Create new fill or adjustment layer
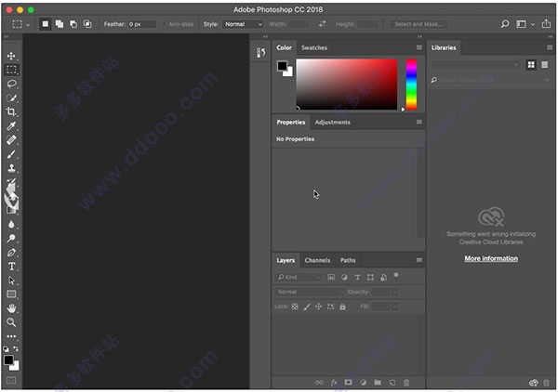558x392 pixels. point(363,383)
